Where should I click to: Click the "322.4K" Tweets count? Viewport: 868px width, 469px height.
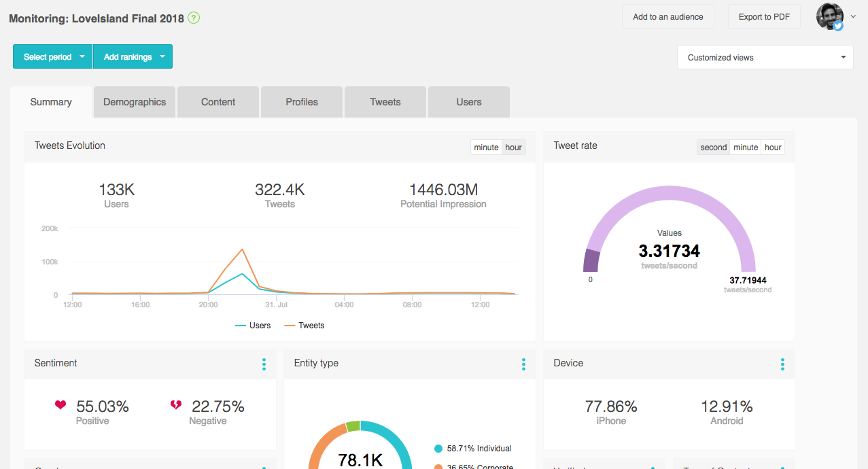pyautogui.click(x=280, y=190)
